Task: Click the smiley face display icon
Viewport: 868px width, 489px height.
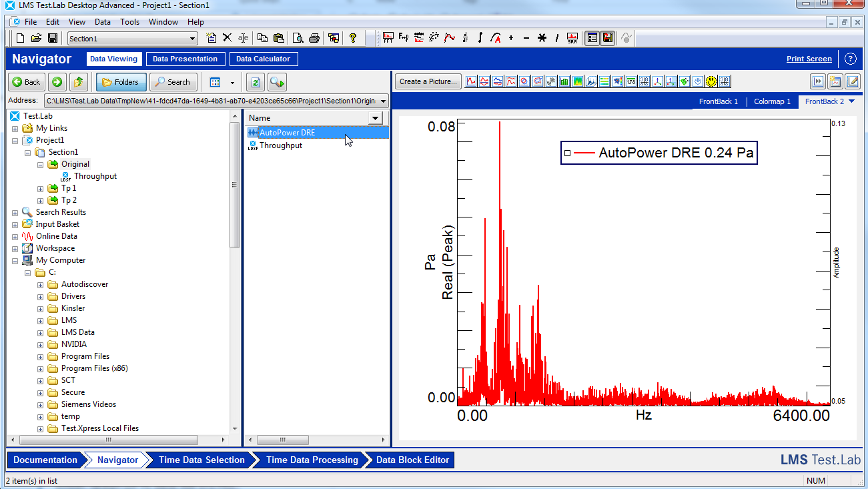Action: pyautogui.click(x=711, y=81)
